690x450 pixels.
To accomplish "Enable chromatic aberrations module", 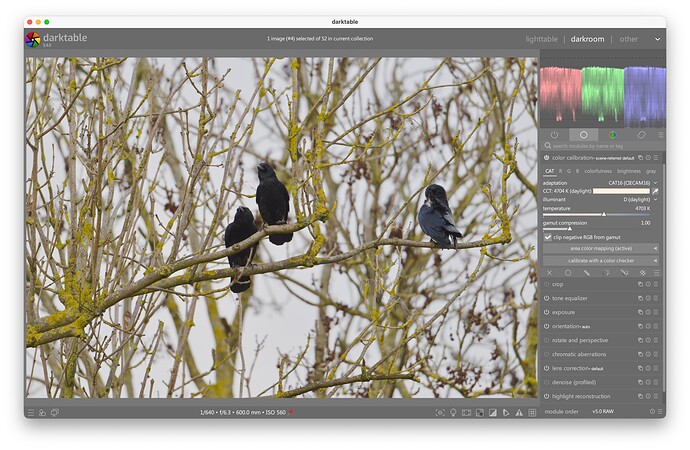I will pyautogui.click(x=547, y=355).
